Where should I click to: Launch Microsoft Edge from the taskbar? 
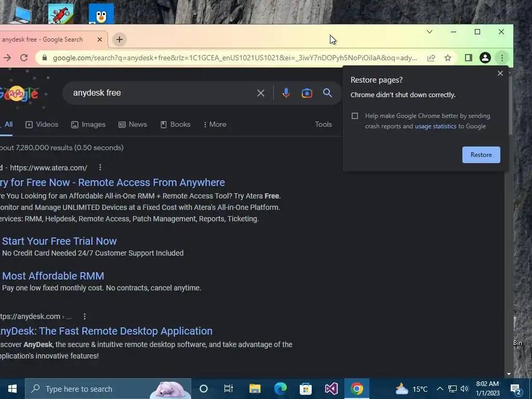[x=280, y=389]
